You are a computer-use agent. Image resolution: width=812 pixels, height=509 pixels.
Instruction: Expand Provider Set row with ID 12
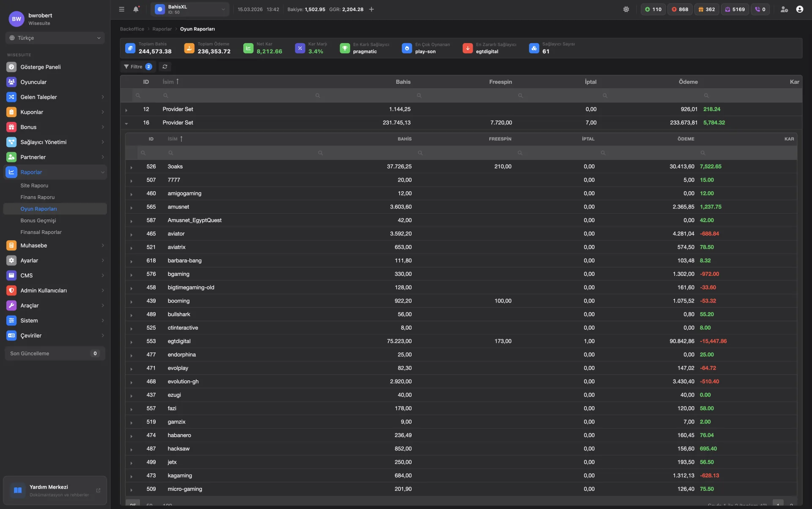point(126,110)
